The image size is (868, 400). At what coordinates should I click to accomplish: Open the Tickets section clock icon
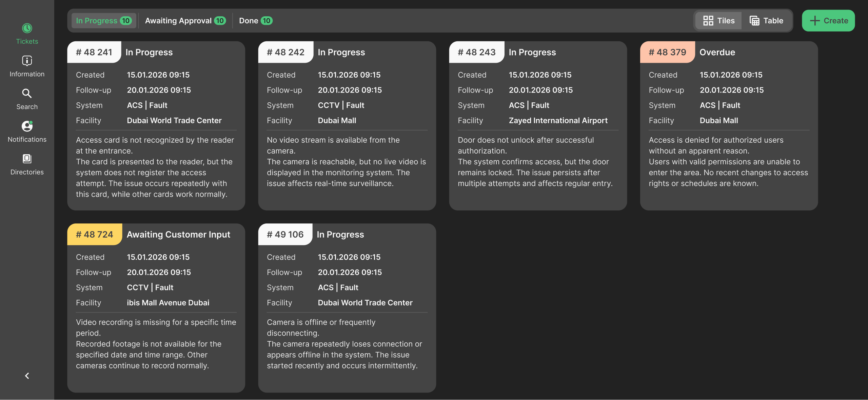[x=27, y=28]
